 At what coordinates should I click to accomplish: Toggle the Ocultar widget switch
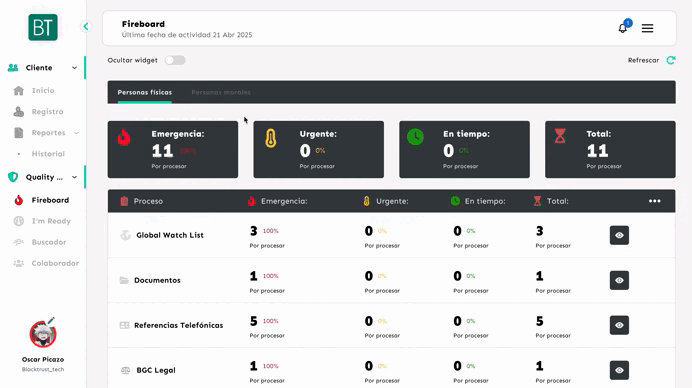(175, 60)
